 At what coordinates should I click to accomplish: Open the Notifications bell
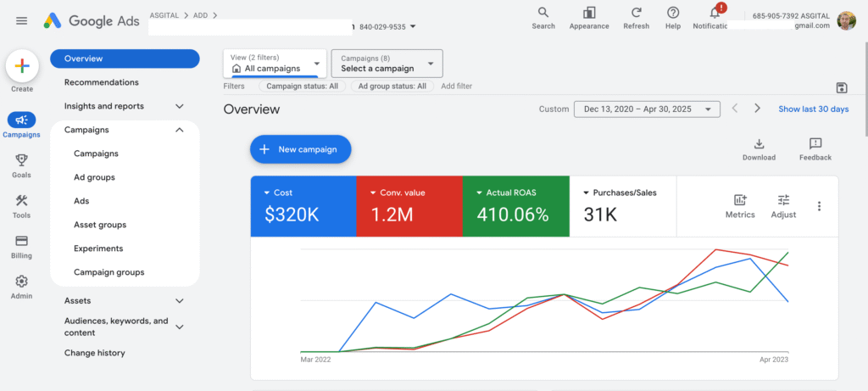715,13
